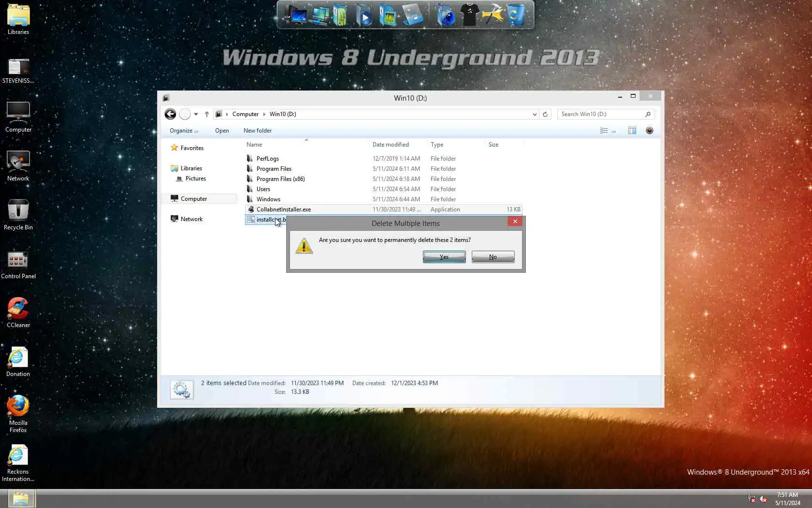
Task: Select the Program Files (x86) folder
Action: pyautogui.click(x=383, y=179)
